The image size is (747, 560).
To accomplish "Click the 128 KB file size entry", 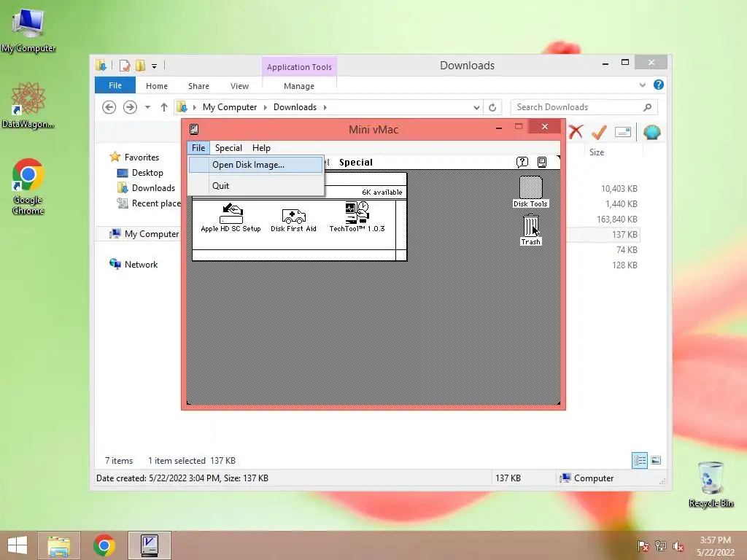I will click(x=624, y=265).
